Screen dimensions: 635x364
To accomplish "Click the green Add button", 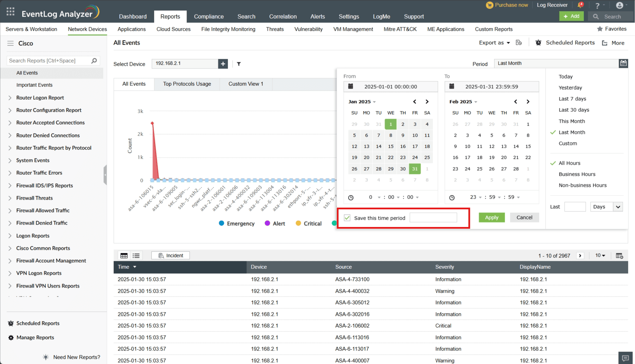I will [571, 16].
